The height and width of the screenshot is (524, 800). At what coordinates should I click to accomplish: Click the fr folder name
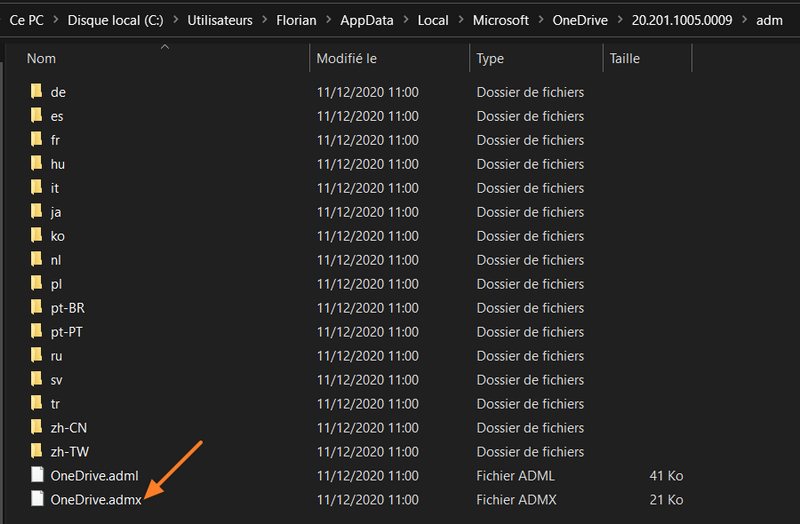(55, 140)
